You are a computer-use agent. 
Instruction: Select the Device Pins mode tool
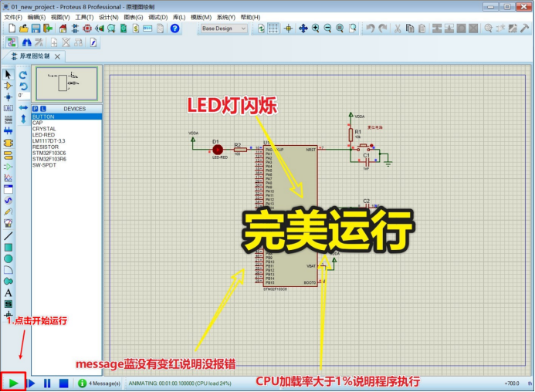[x=8, y=167]
